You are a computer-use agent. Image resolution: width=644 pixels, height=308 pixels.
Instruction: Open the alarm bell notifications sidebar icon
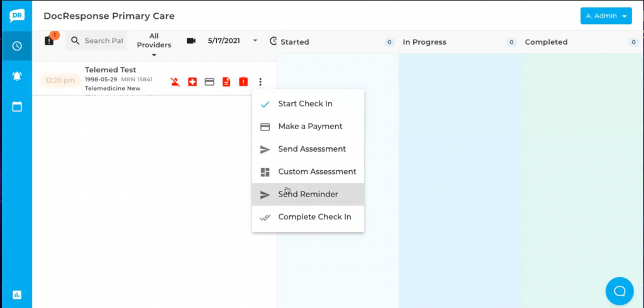pyautogui.click(x=17, y=76)
